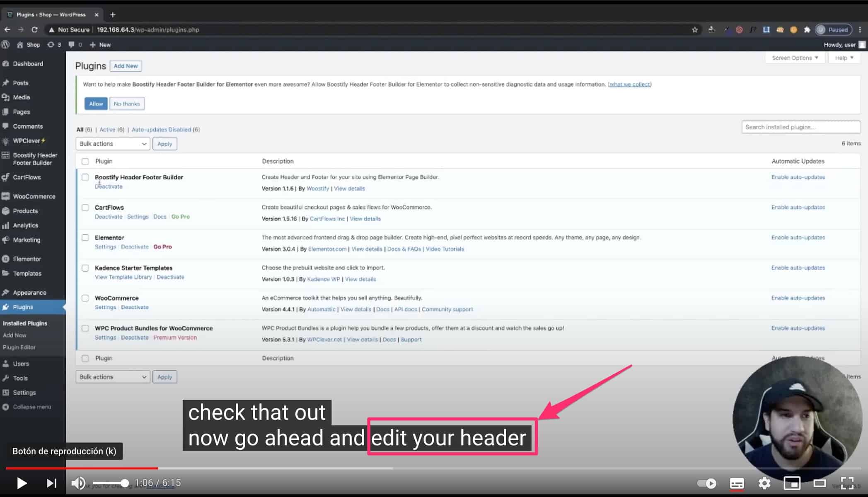Adjust the video volume slider

tap(111, 483)
